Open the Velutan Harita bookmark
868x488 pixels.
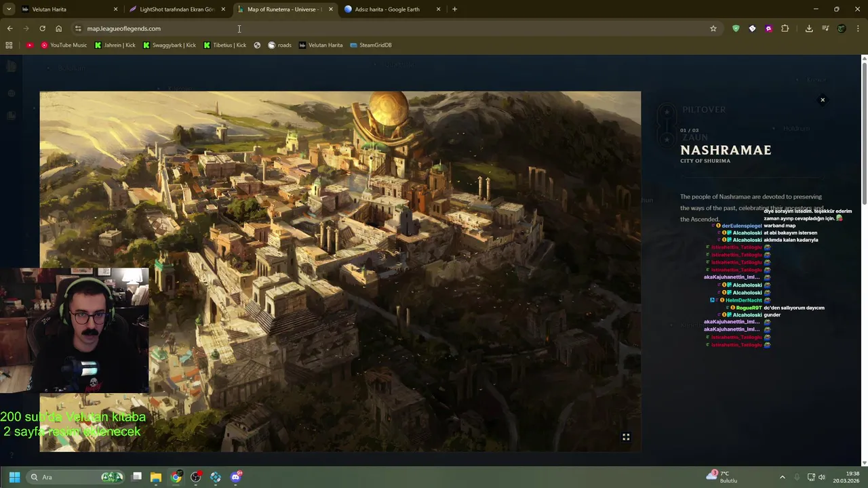(320, 45)
